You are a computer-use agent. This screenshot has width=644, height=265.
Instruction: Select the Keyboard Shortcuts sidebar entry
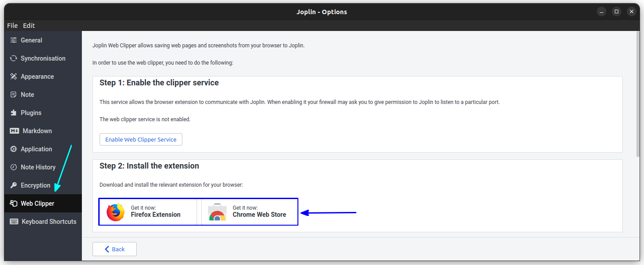pyautogui.click(x=49, y=221)
